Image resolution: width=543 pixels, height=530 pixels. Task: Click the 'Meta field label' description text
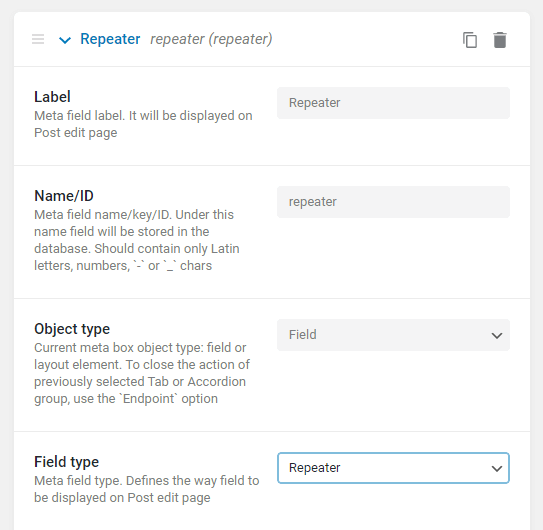pyautogui.click(x=143, y=124)
